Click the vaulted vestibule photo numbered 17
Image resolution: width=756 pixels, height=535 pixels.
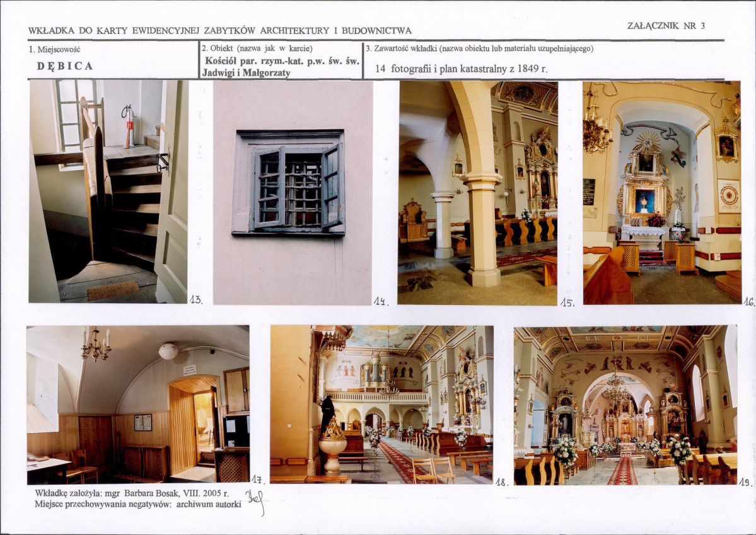click(138, 405)
